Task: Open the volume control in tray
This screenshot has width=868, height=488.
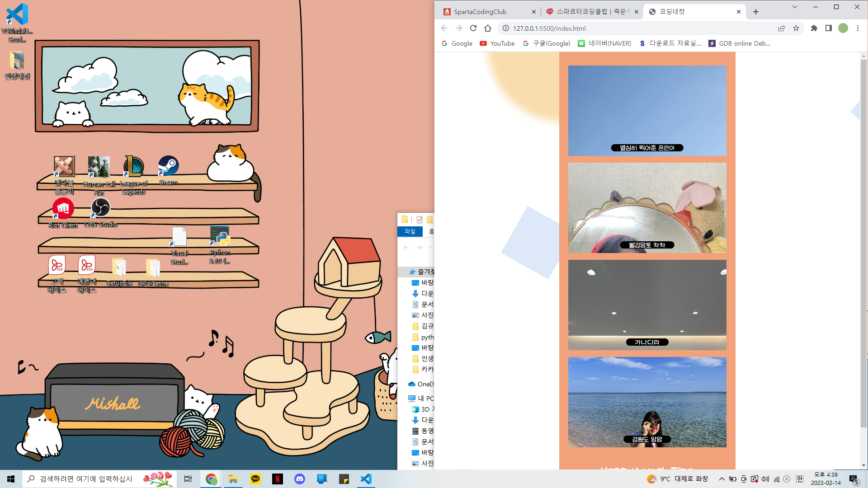Action: pos(765,479)
